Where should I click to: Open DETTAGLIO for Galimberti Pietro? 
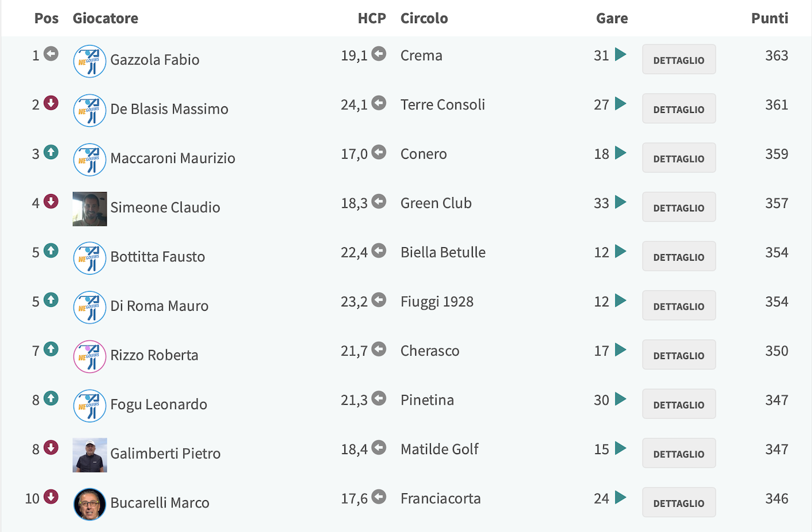679,454
